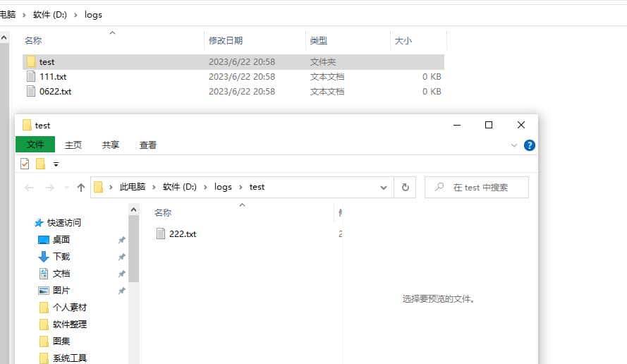This screenshot has width=627, height=364.
Task: Click the new folder quick access icon
Action: [40, 164]
